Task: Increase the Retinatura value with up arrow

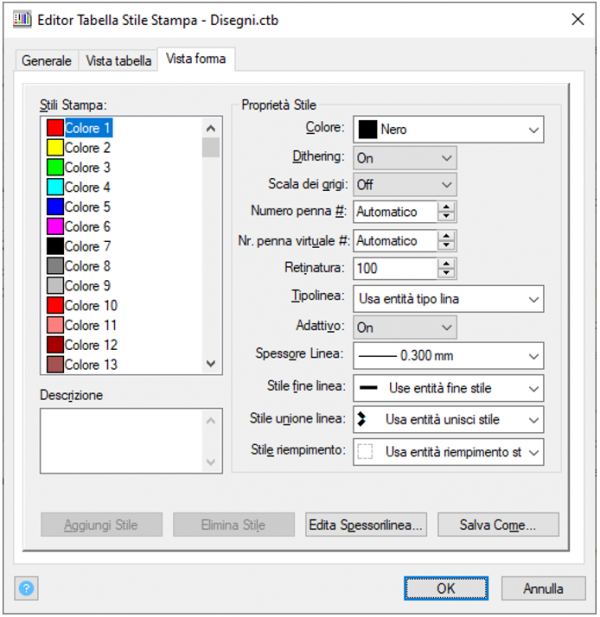Action: (447, 263)
